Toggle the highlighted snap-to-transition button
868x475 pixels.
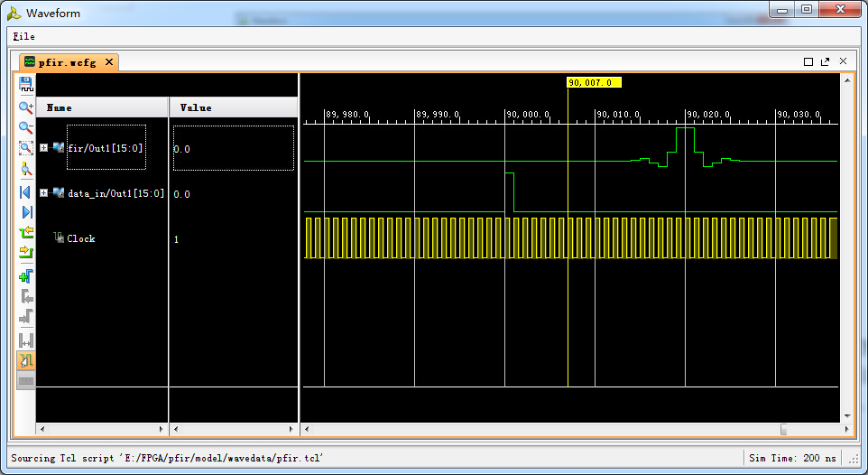[26, 360]
